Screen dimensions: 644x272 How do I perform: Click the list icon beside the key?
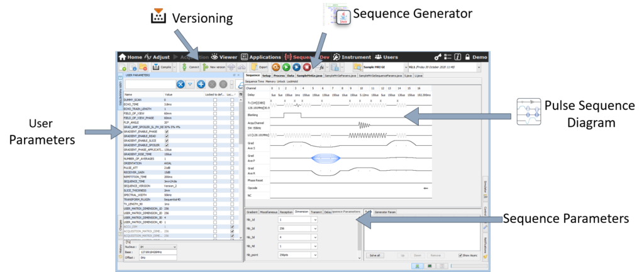click(x=447, y=57)
